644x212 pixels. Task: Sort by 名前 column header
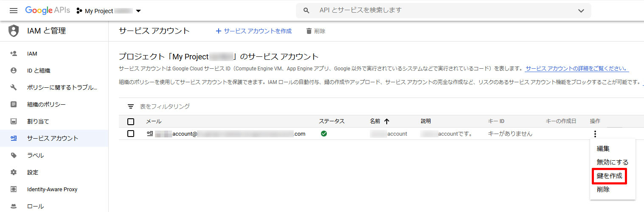(x=375, y=121)
